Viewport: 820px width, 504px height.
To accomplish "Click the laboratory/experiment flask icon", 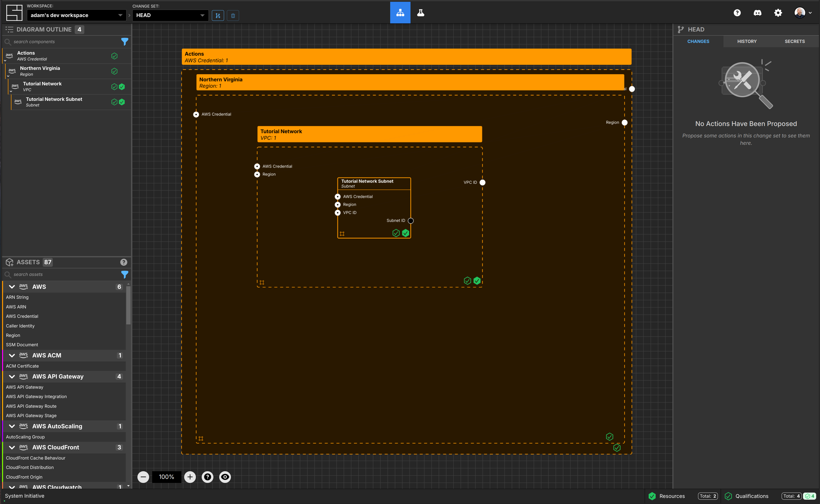I will coord(421,12).
